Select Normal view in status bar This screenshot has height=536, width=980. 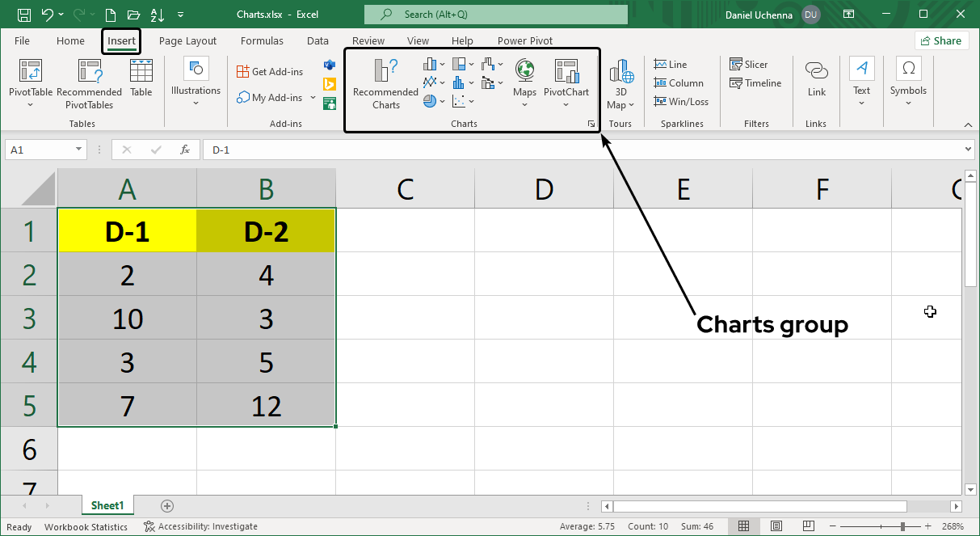pos(743,526)
